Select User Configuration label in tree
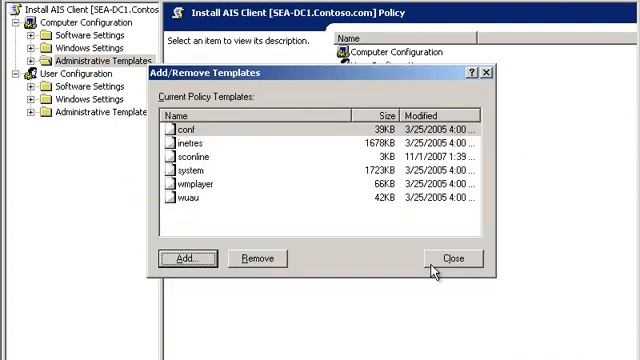 tap(76, 74)
